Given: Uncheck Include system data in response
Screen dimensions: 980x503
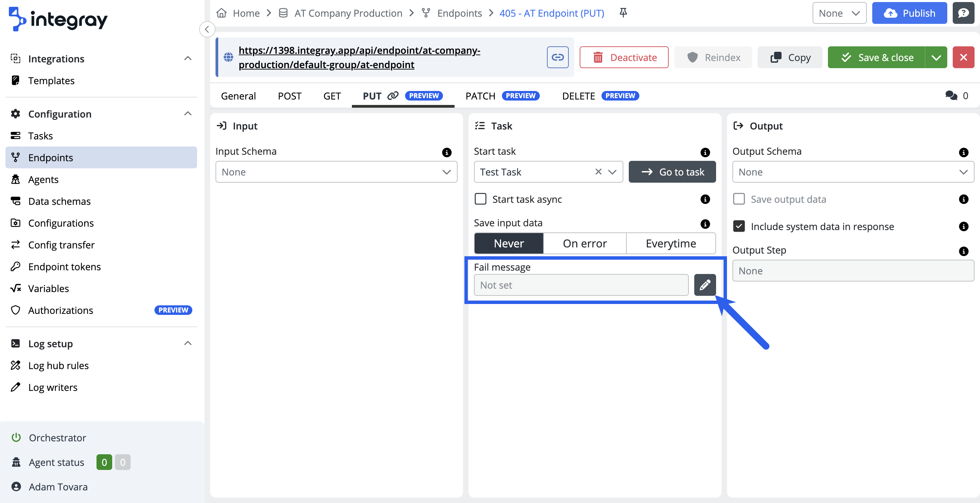Looking at the screenshot, I should (739, 226).
